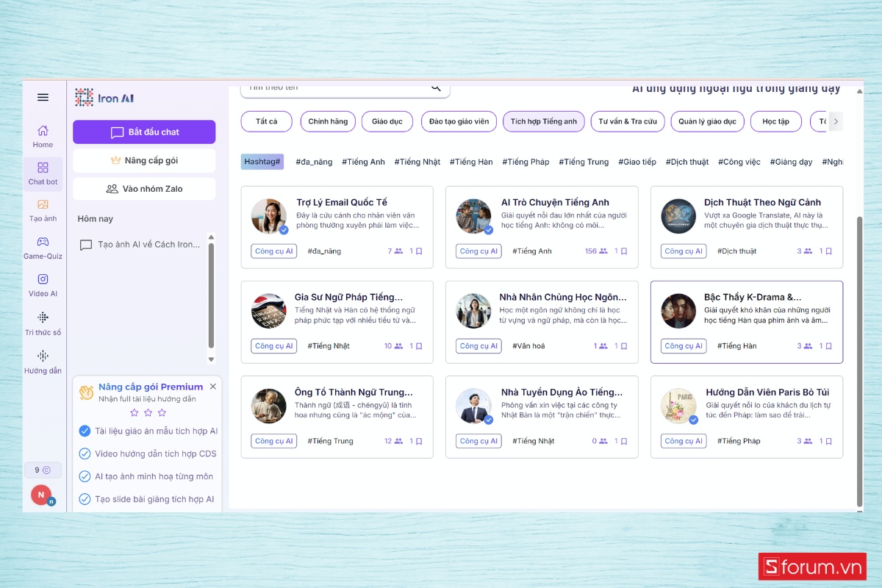Filter by #Tiếng Hàn hashtag in hashtag bar
Image resolution: width=882 pixels, height=588 pixels.
click(471, 162)
